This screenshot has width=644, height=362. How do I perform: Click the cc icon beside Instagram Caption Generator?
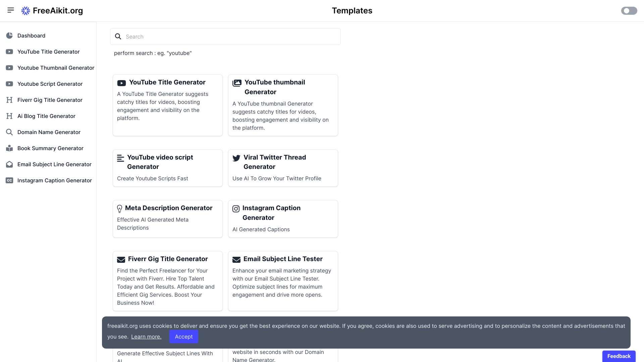tap(9, 180)
